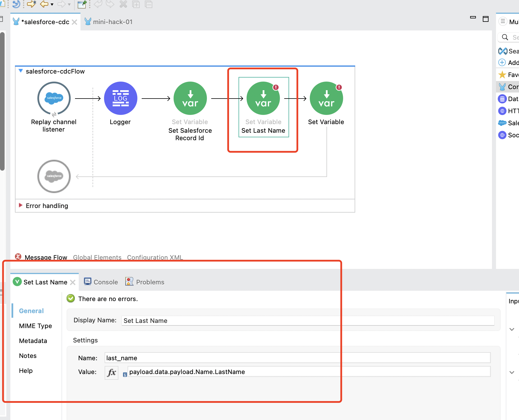
Task: Click the red error icon beside Message Flow
Action: coord(18,257)
